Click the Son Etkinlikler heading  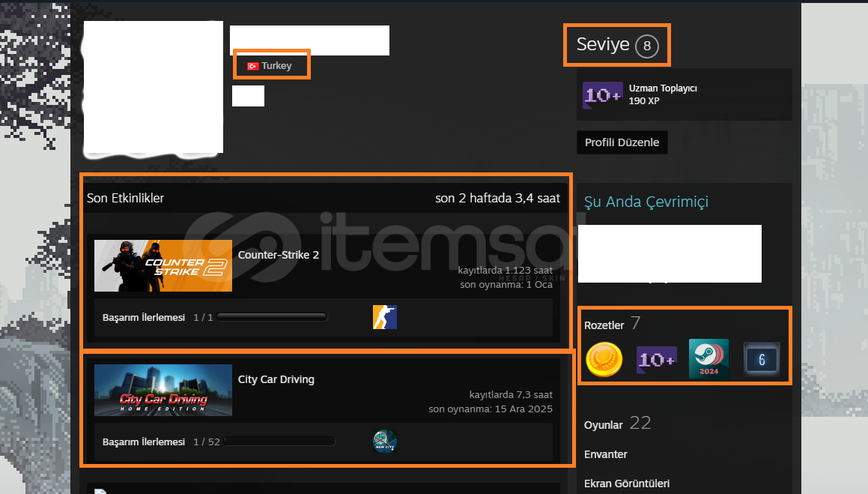click(125, 198)
